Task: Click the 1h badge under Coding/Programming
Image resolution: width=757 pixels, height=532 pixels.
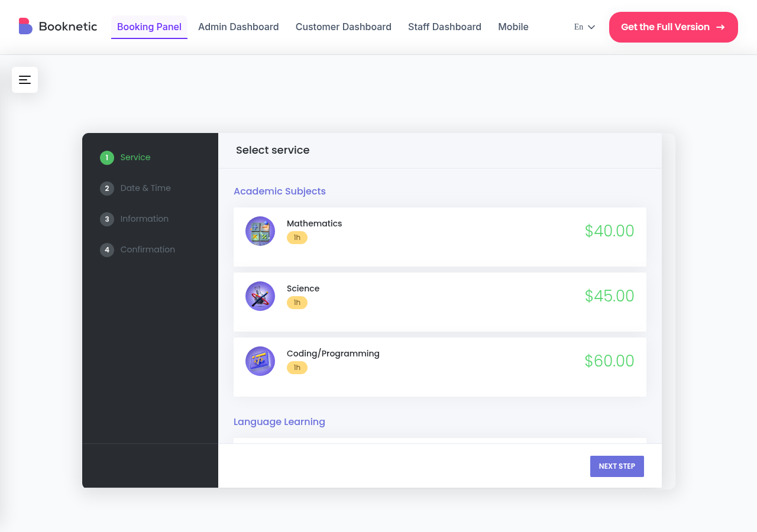Action: [x=297, y=368]
